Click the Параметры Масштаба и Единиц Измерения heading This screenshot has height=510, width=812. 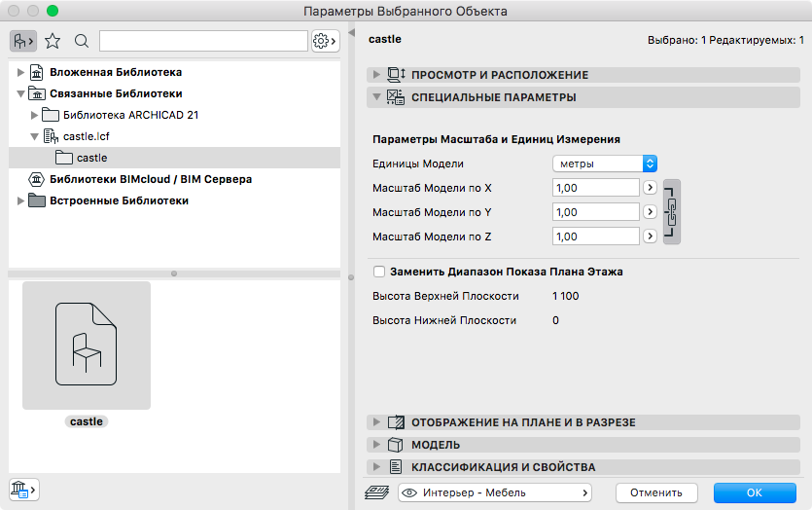pos(496,139)
